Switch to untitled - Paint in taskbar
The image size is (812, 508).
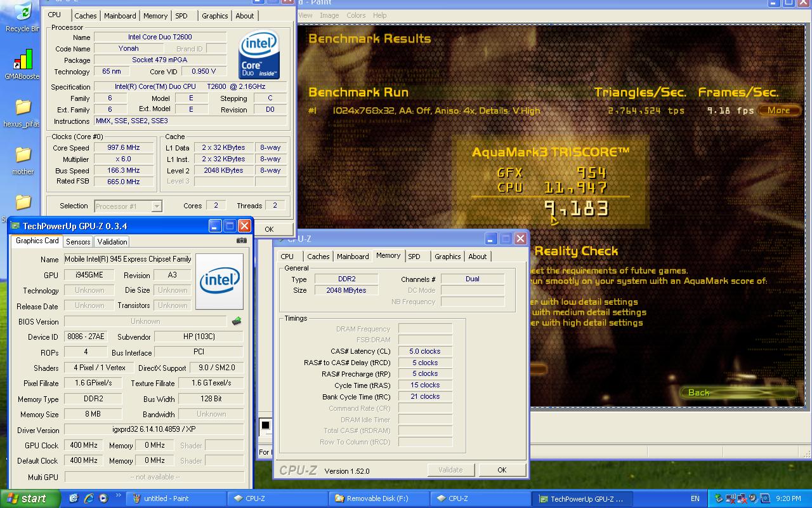176,498
